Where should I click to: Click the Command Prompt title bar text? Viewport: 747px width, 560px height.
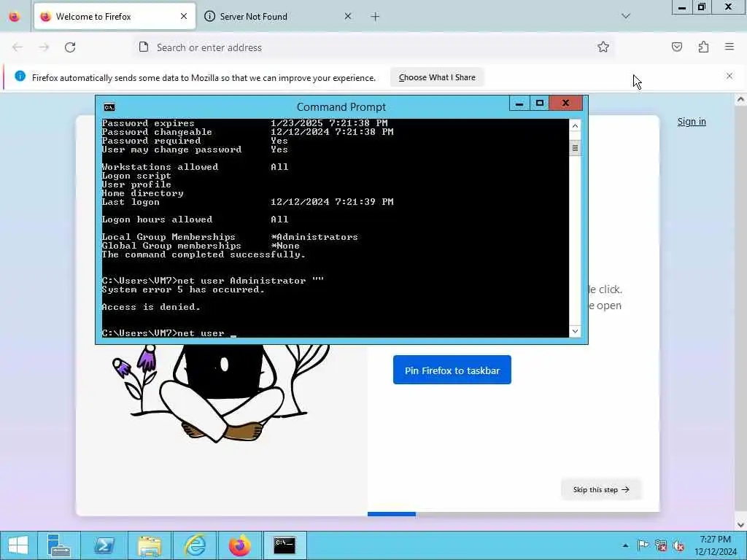pyautogui.click(x=341, y=106)
